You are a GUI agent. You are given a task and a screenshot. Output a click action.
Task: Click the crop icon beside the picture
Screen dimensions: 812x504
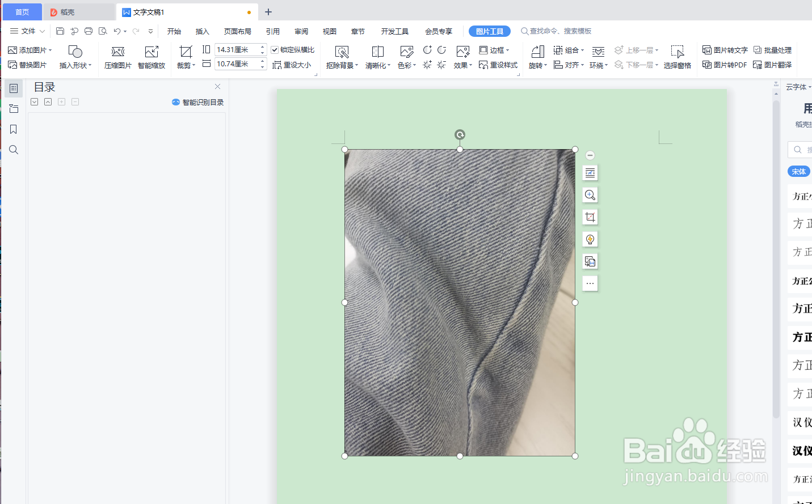[590, 217]
